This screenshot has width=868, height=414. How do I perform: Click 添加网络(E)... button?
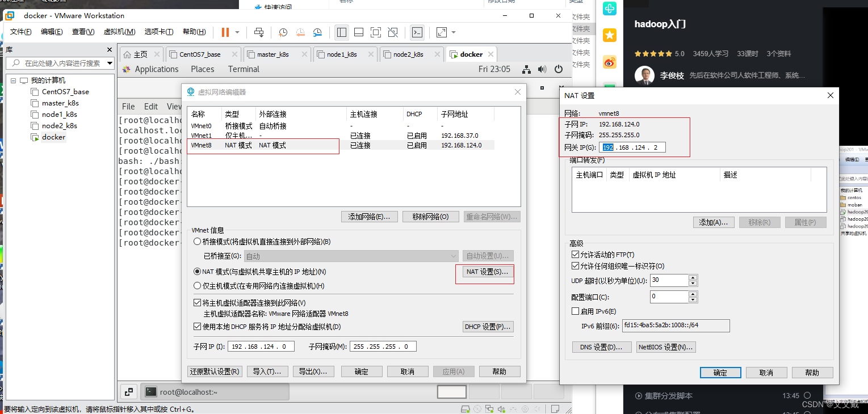(x=369, y=217)
